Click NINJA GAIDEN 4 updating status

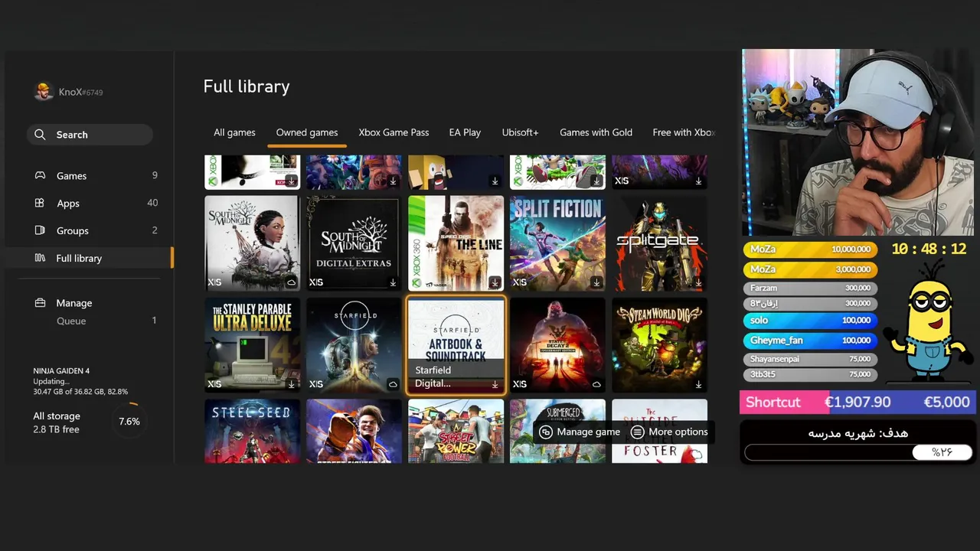click(x=80, y=381)
